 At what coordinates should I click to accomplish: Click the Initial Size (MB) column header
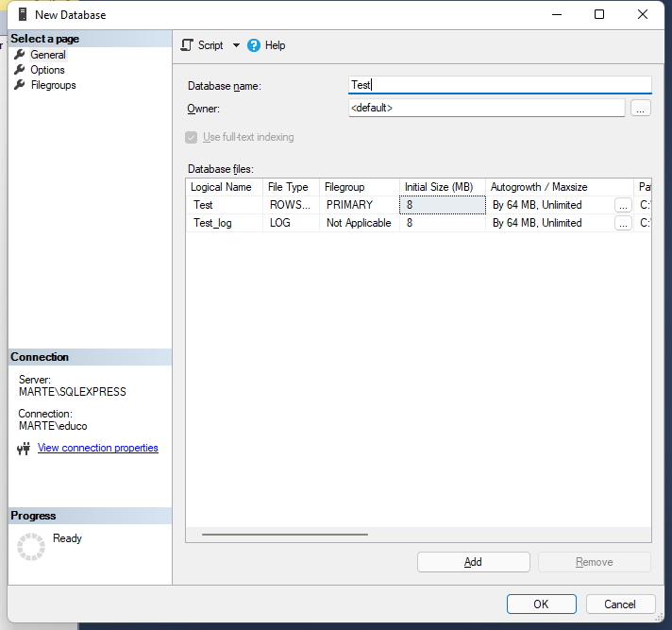tap(443, 187)
